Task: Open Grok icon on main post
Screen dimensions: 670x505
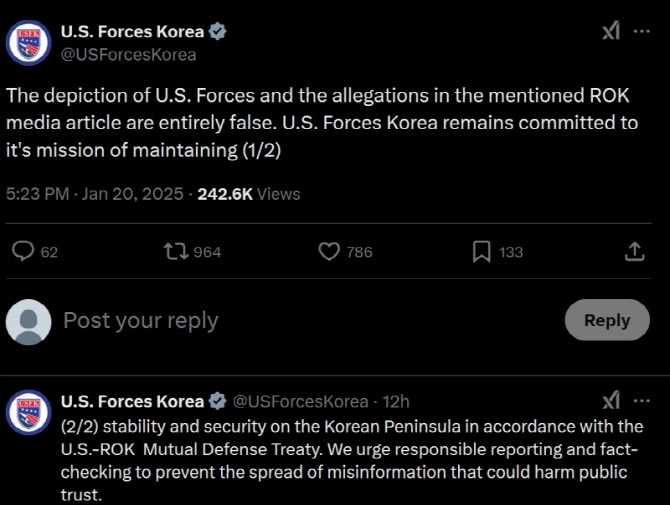Action: point(611,31)
